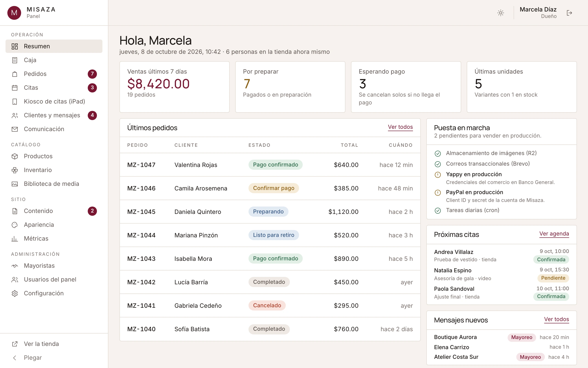The image size is (588, 368).
Task: Open Productos box icon in Catálogo
Action: pyautogui.click(x=15, y=156)
